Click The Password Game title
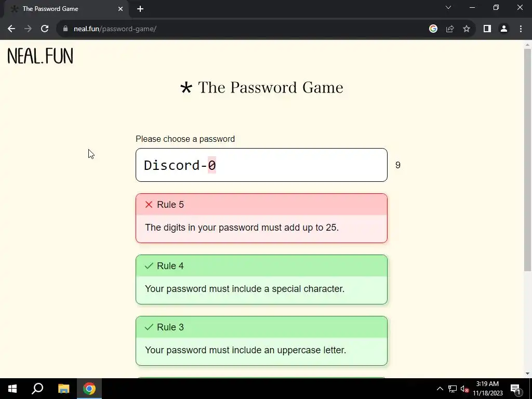Viewport: 532px width, 399px height. tap(261, 87)
